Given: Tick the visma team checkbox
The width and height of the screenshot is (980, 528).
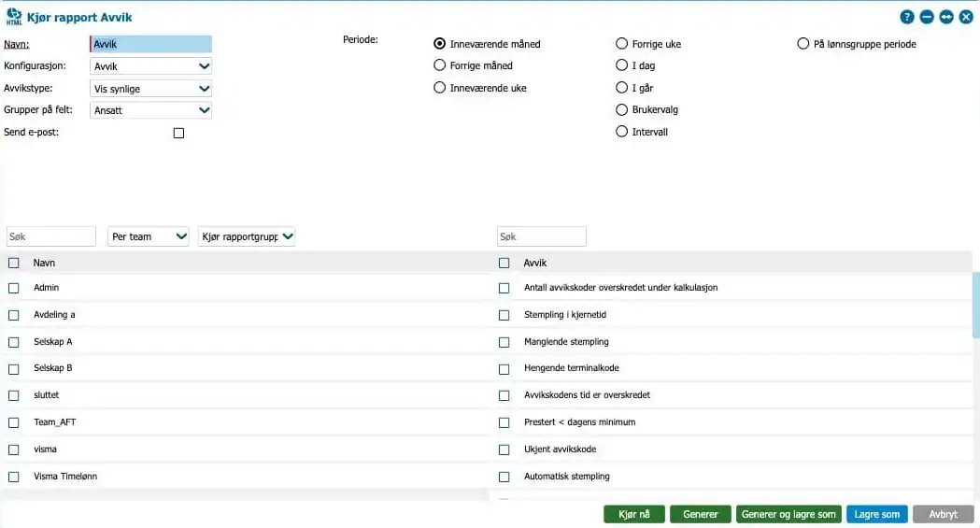Looking at the screenshot, I should (14, 450).
